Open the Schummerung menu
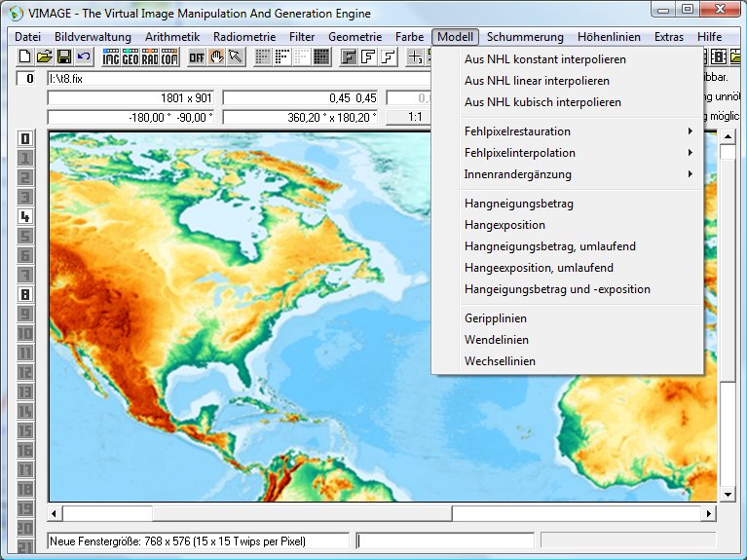The height and width of the screenshot is (560, 747). pyautogui.click(x=525, y=37)
